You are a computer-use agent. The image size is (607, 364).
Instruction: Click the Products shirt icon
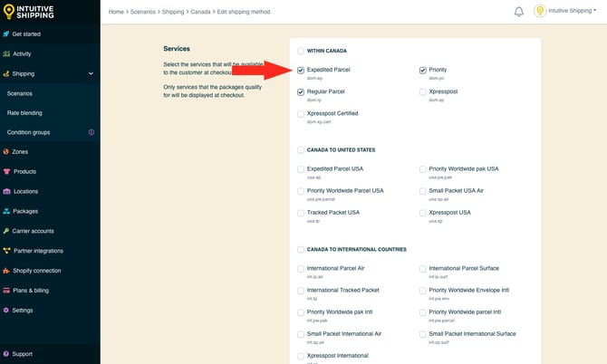(x=6, y=171)
